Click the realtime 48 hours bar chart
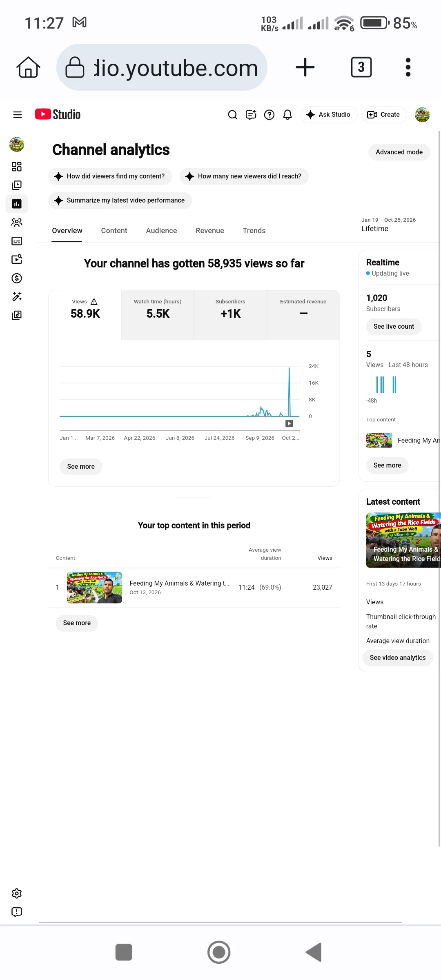441x980 pixels. pyautogui.click(x=403, y=385)
